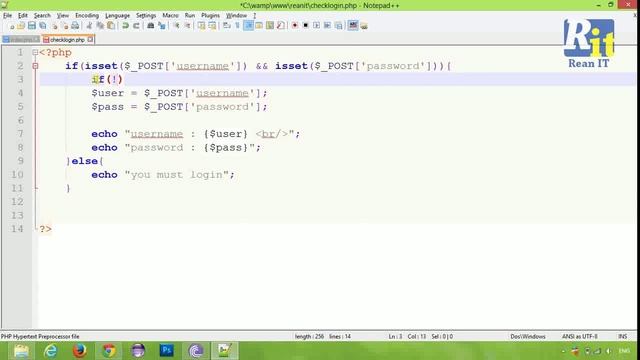Create a new document with New icon
Image resolution: width=640 pixels, height=360 pixels.
11,26
